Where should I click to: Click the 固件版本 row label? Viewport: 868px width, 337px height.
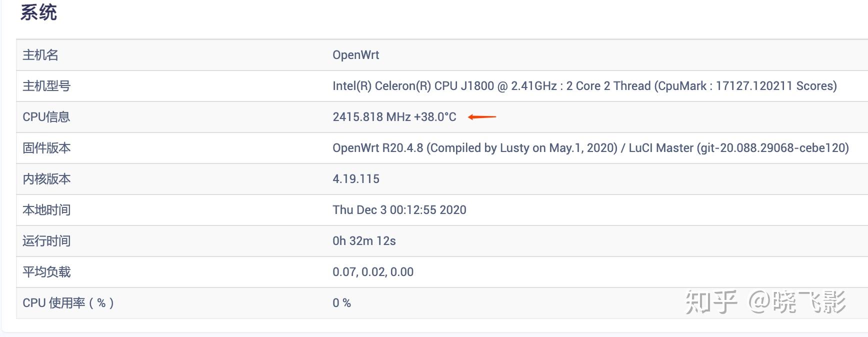tap(46, 148)
